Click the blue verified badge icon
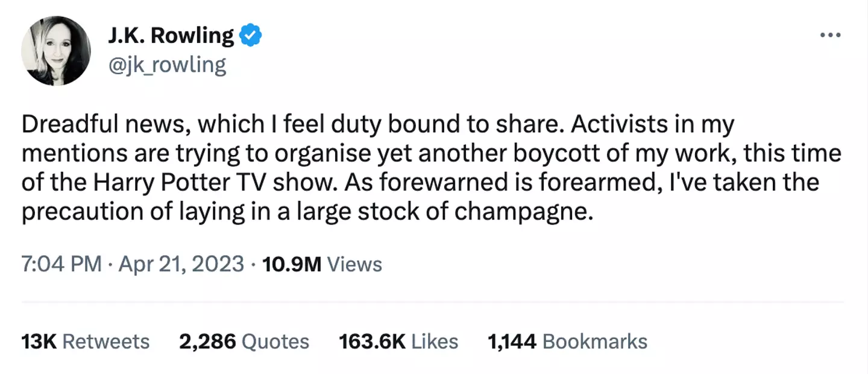Screen dimensions: 868x374 251,36
